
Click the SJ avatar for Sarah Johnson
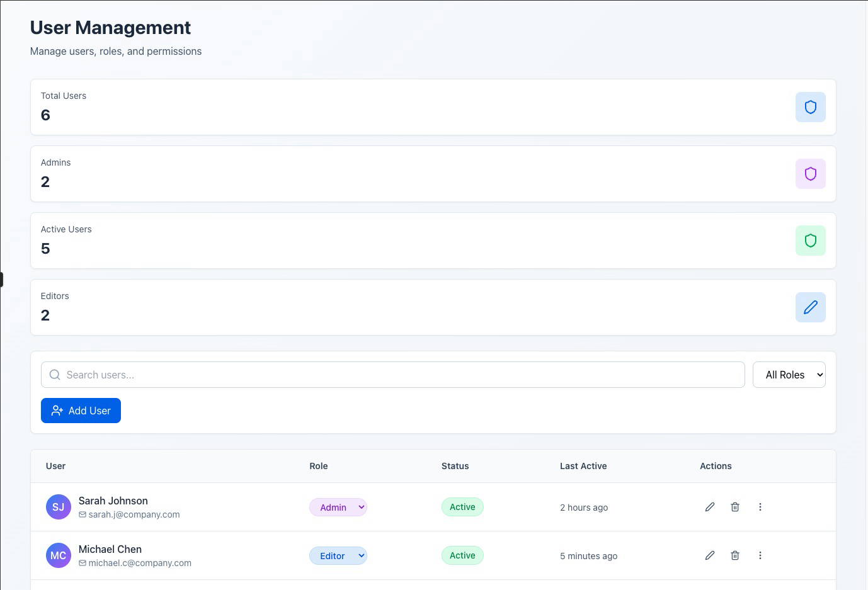pos(59,507)
